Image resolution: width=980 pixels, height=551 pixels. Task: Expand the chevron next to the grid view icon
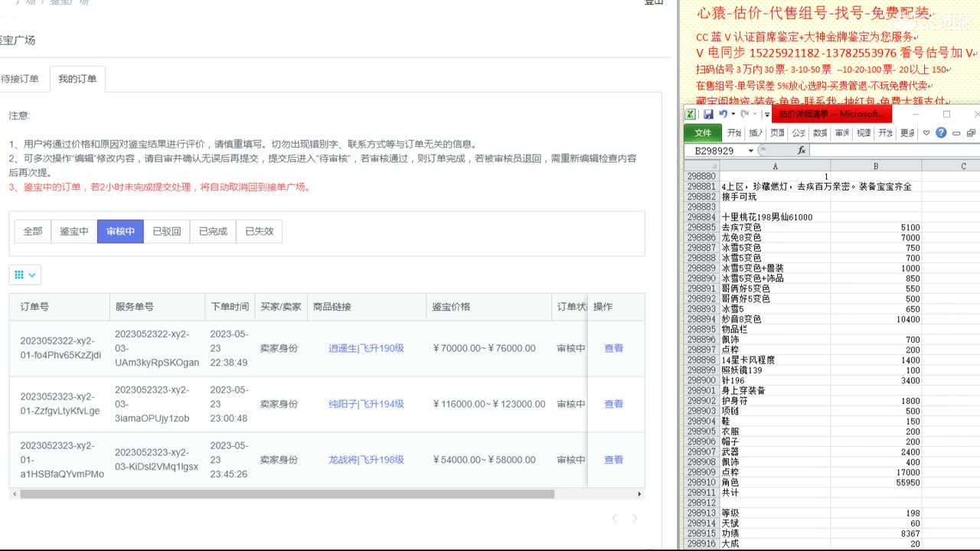pos(31,275)
